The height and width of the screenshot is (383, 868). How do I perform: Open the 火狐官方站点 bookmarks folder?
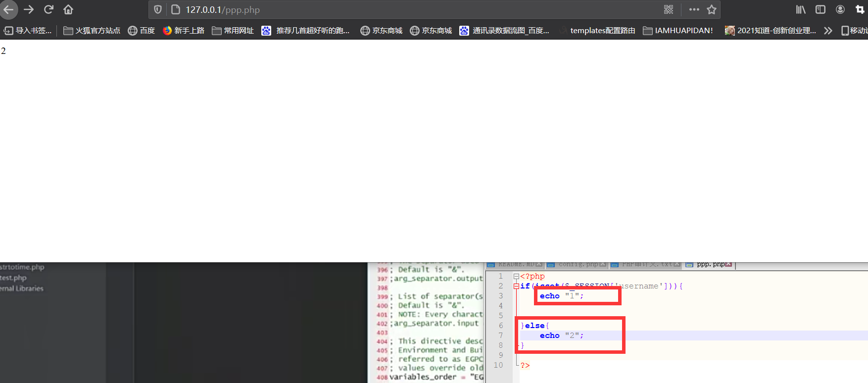point(92,31)
